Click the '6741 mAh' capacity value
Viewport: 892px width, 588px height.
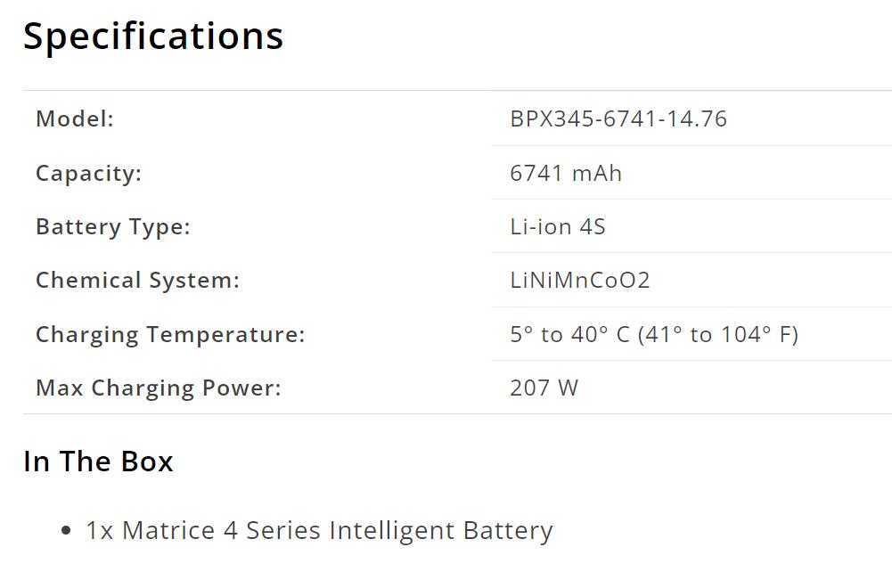click(566, 173)
